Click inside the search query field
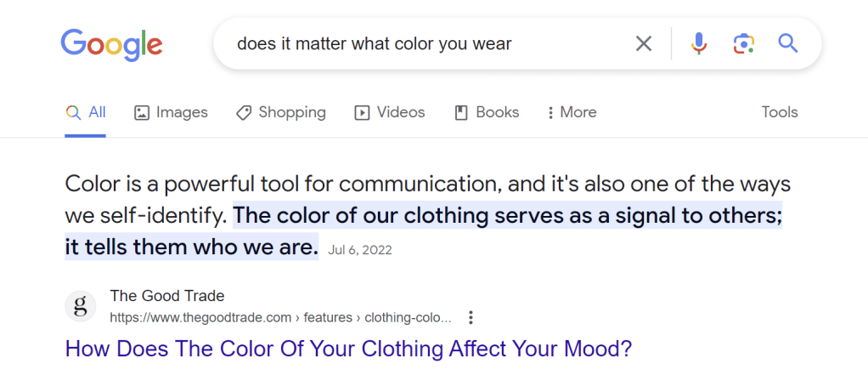Image resolution: width=868 pixels, height=375 pixels. (x=425, y=43)
